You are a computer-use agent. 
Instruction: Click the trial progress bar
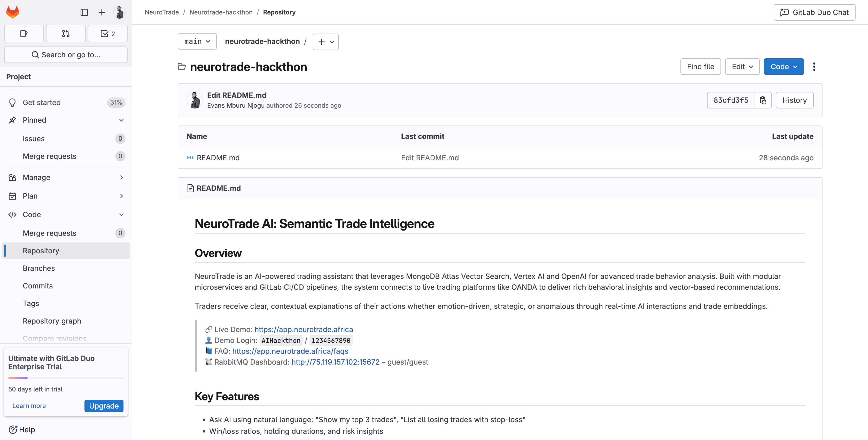[66, 378]
